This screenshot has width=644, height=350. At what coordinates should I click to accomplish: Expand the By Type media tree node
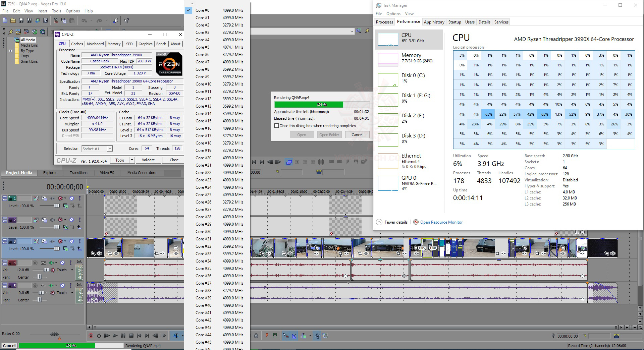pyautogui.click(x=10, y=51)
